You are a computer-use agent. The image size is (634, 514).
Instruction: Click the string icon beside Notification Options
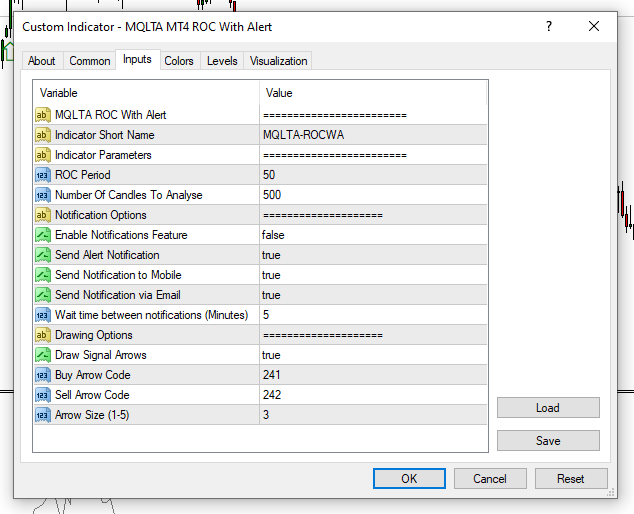(x=43, y=215)
